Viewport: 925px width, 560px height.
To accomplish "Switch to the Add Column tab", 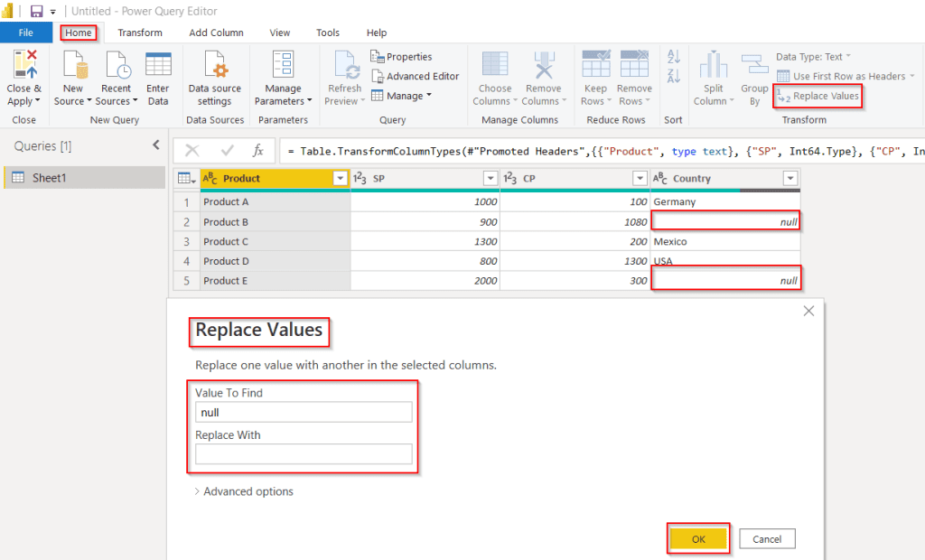I will point(216,33).
